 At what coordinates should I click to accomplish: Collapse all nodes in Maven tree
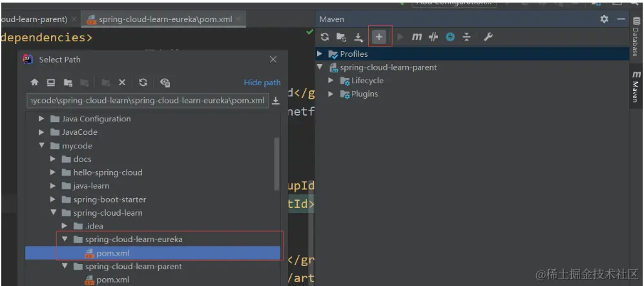466,37
